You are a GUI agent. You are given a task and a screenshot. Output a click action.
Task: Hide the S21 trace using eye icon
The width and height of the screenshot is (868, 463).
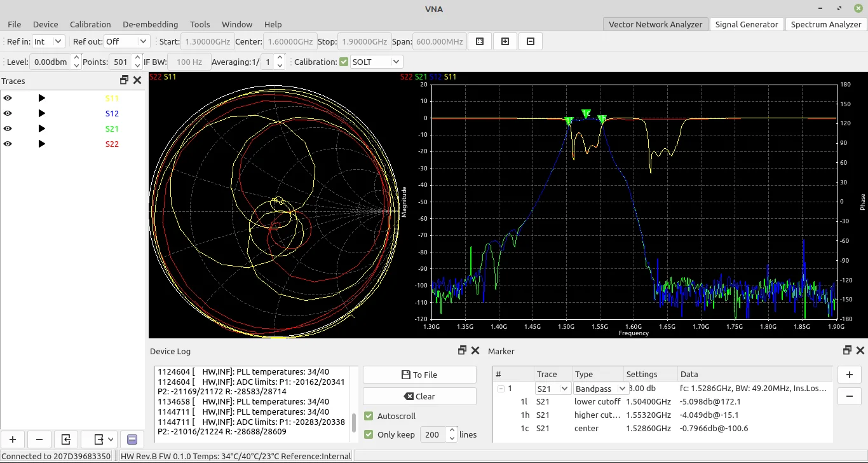click(x=8, y=128)
